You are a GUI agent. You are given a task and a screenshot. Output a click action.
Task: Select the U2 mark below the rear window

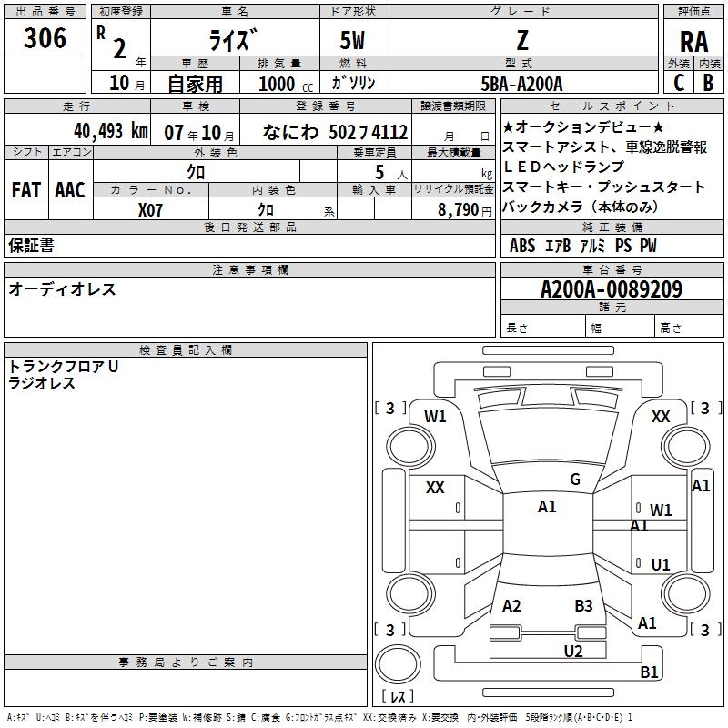pyautogui.click(x=573, y=651)
